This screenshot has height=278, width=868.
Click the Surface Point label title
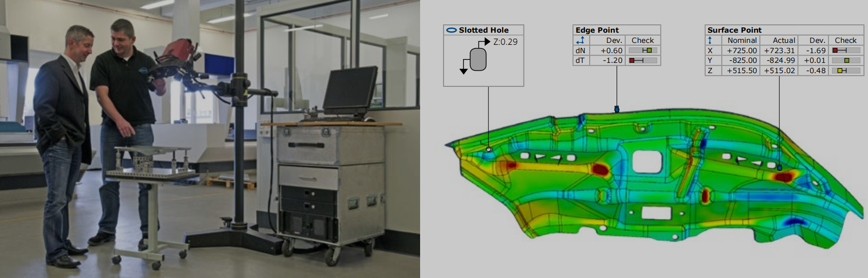coord(734,30)
